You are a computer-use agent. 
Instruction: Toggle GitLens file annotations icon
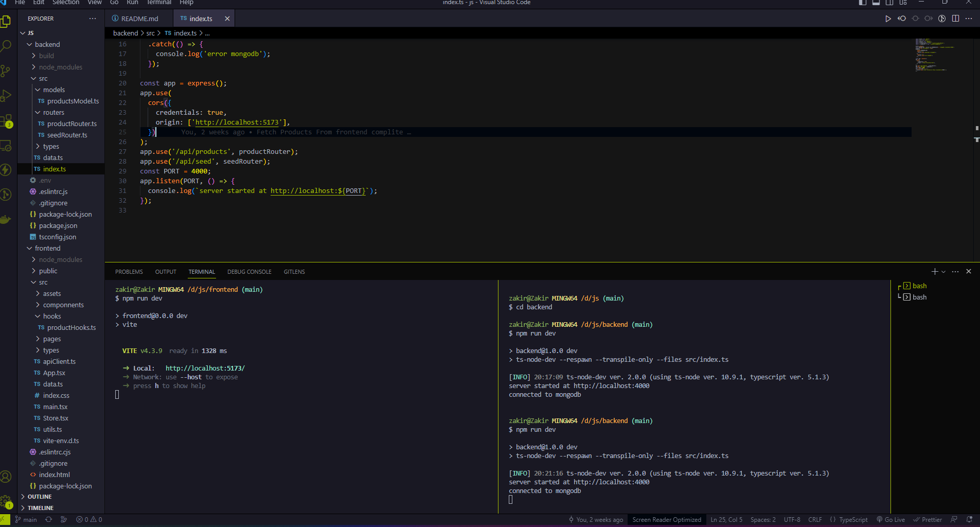pos(942,19)
